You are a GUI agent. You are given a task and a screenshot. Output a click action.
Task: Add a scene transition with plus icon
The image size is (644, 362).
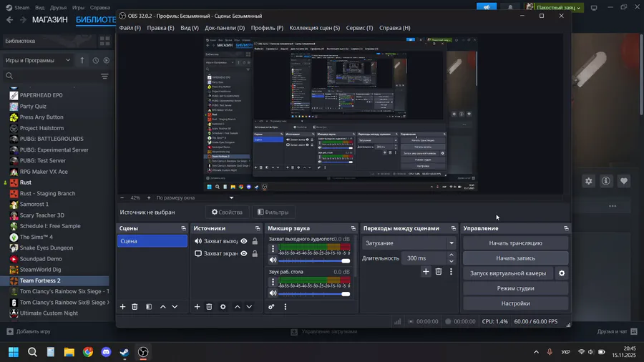426,272
